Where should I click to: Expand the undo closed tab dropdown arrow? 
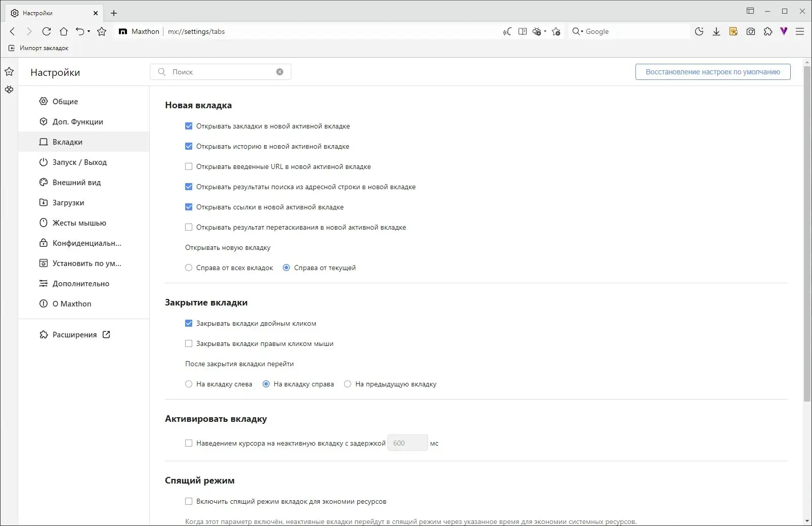click(89, 31)
